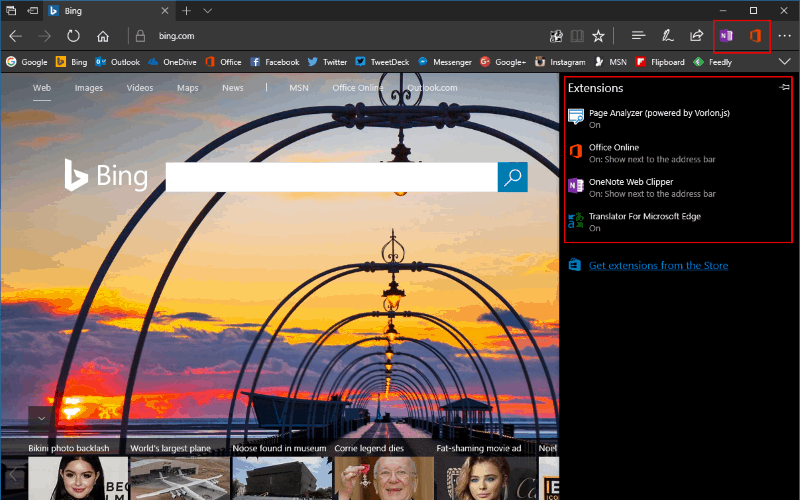Select the Web tab on Bing
The image size is (800, 500).
(42, 88)
